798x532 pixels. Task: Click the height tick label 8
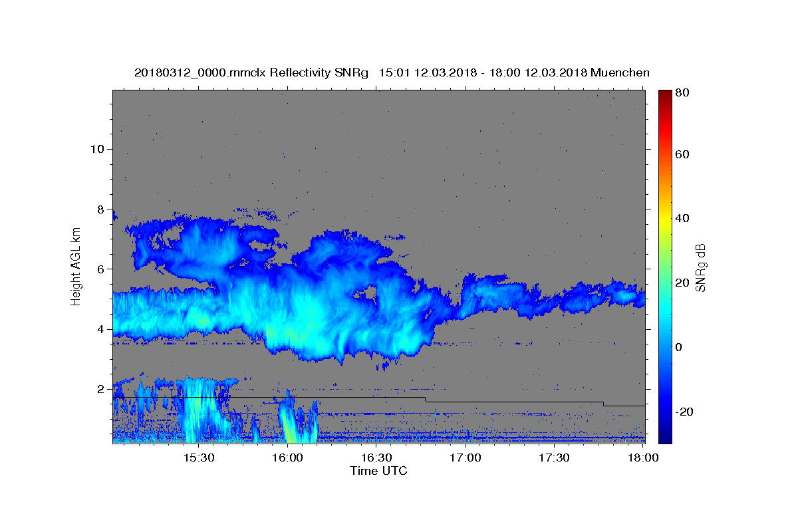point(102,209)
